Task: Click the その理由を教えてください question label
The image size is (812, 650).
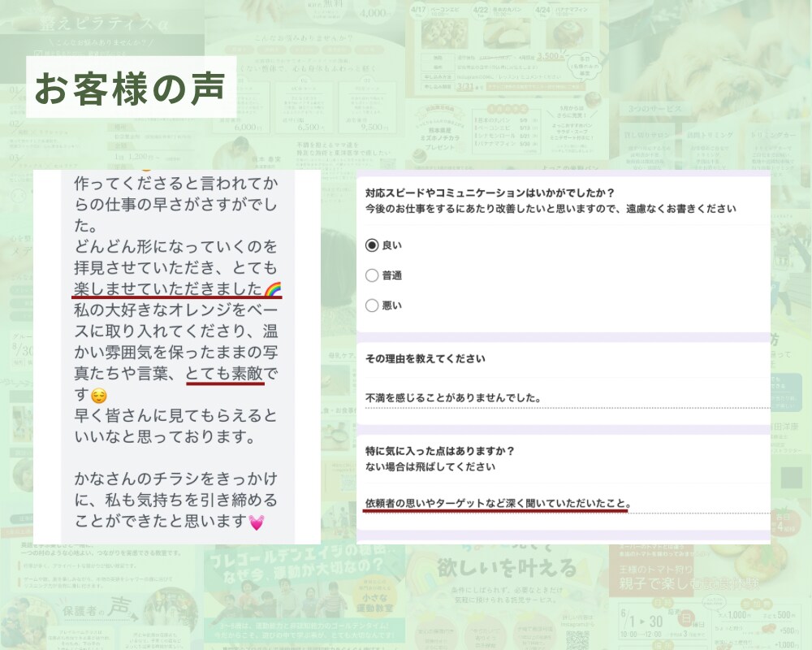Action: [x=425, y=358]
